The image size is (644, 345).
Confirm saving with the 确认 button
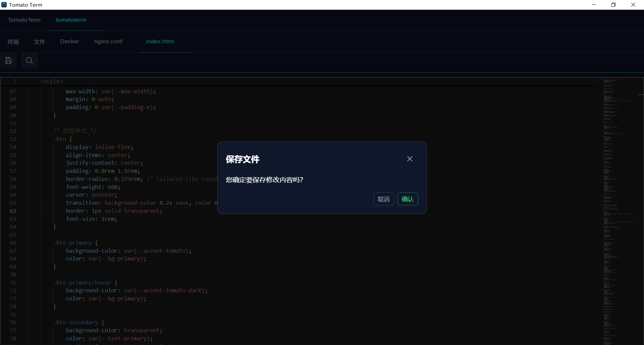pos(408,199)
